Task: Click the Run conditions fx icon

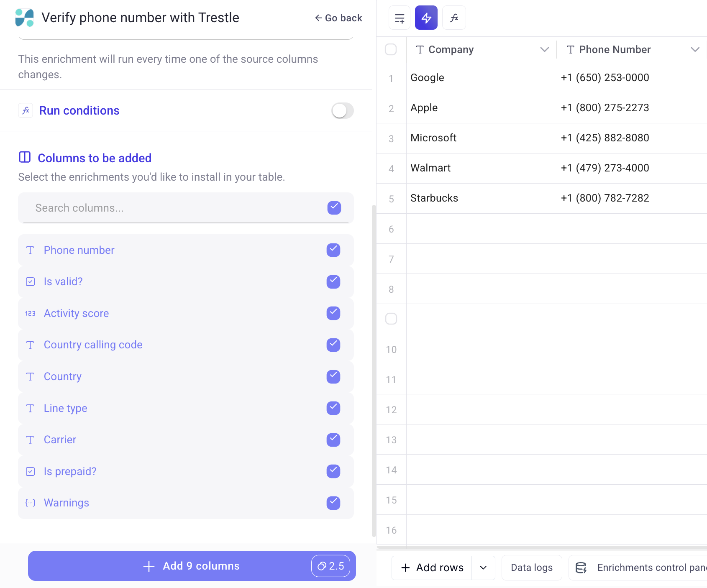Action: click(x=26, y=110)
